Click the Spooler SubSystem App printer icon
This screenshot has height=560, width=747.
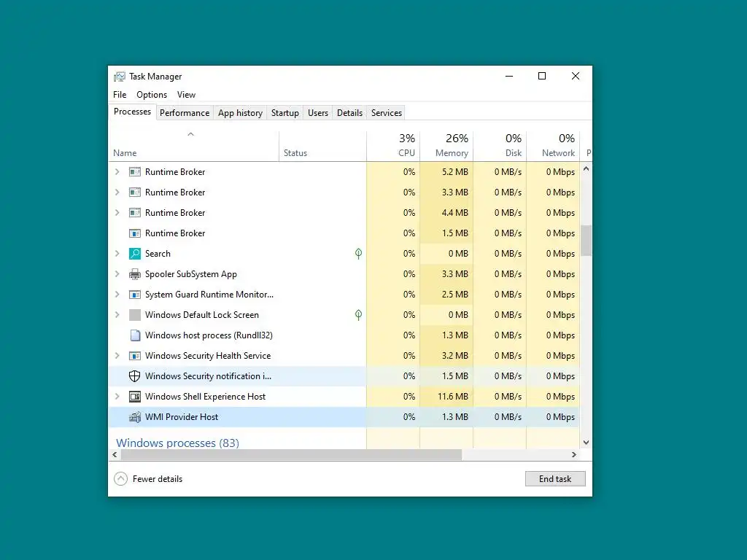coord(135,274)
